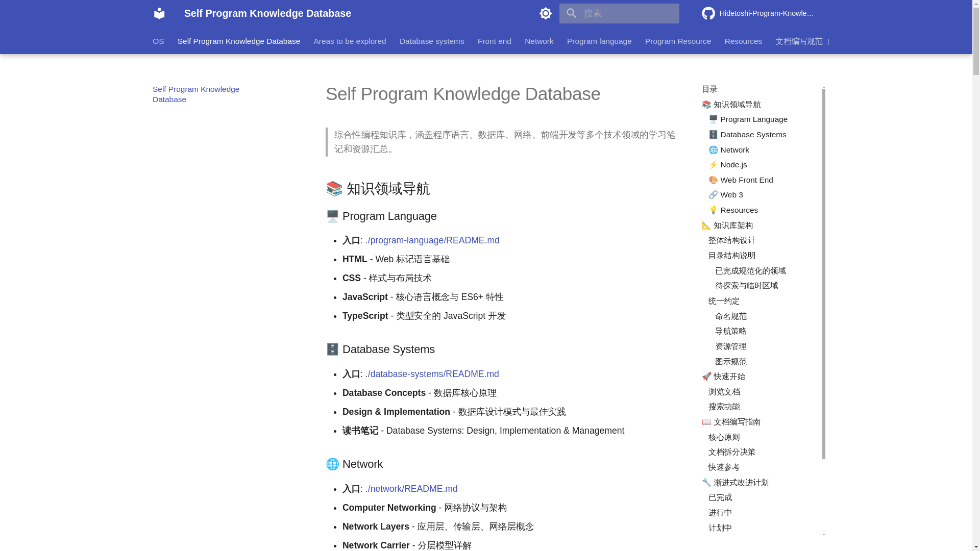Jump to Node.js in table of contents

coord(733,165)
